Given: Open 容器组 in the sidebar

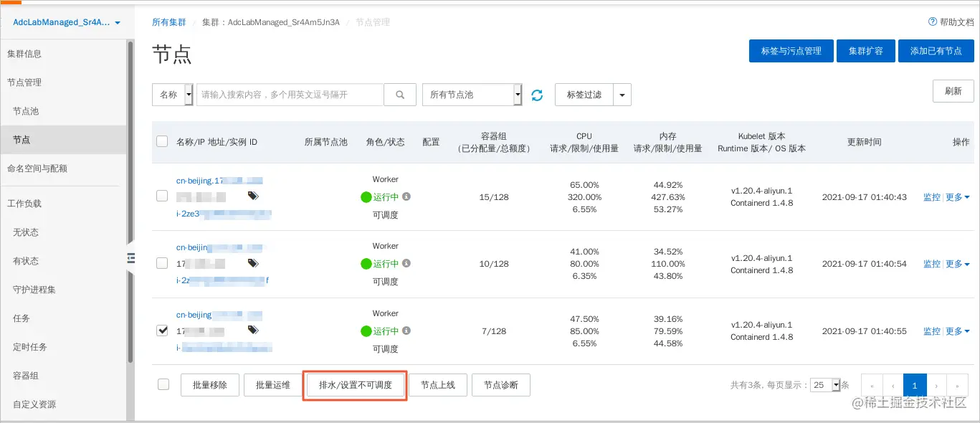Looking at the screenshot, I should pos(26,376).
